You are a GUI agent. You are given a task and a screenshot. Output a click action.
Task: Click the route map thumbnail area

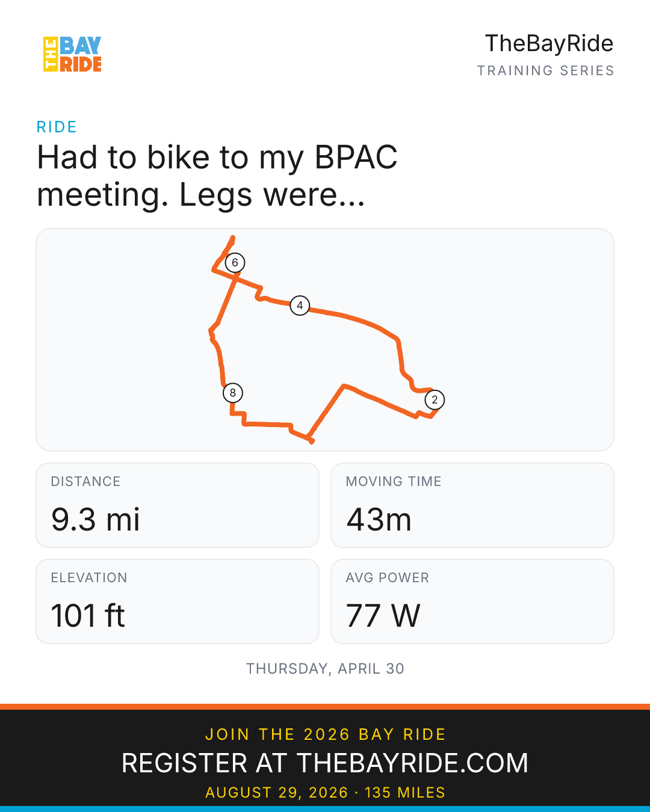coord(325,340)
